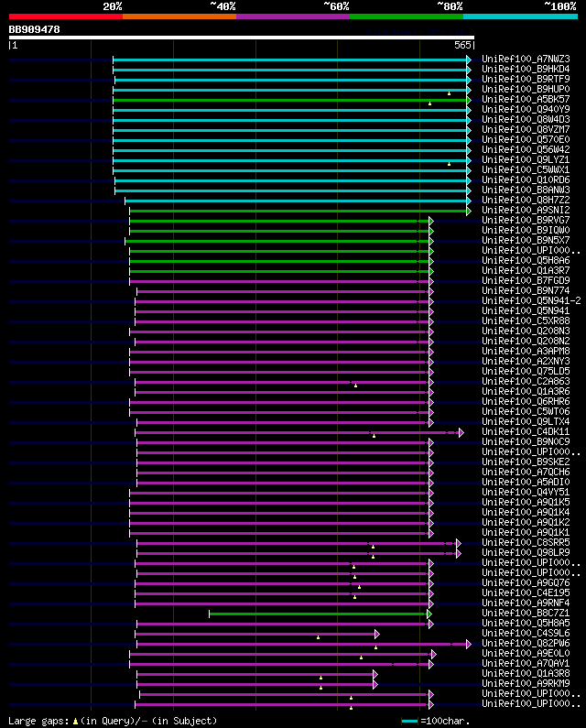The image size is (586, 728).
Task: Select the UniRef100_A9RKM9 label
Action: pyautogui.click(x=526, y=683)
